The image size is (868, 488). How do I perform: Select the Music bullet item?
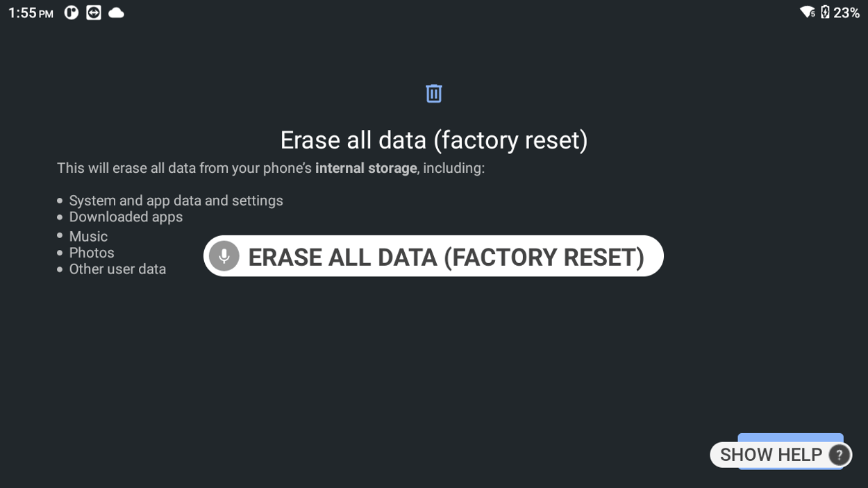coord(88,236)
